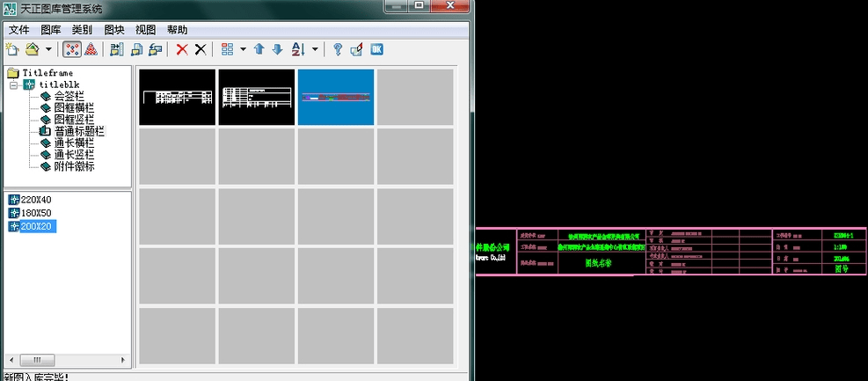Image resolution: width=868 pixels, height=381 pixels.
Task: Open the sort options dropdown arrow
Action: coord(315,49)
